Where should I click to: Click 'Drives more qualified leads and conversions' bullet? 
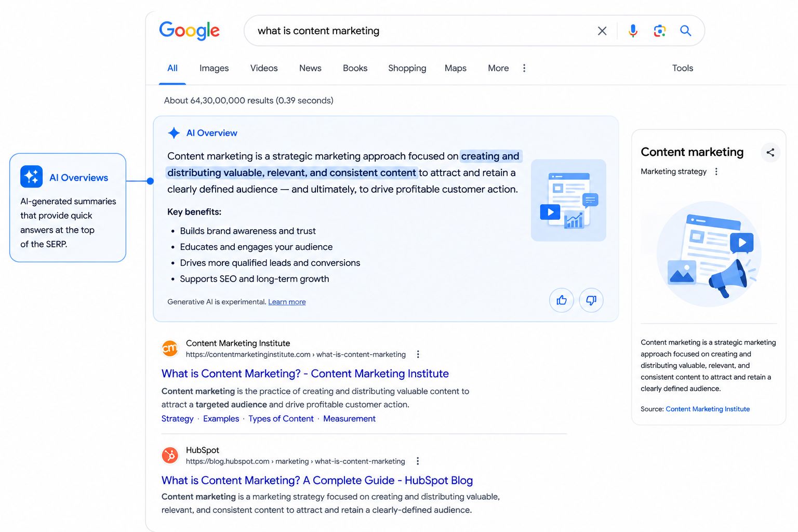coord(270,263)
